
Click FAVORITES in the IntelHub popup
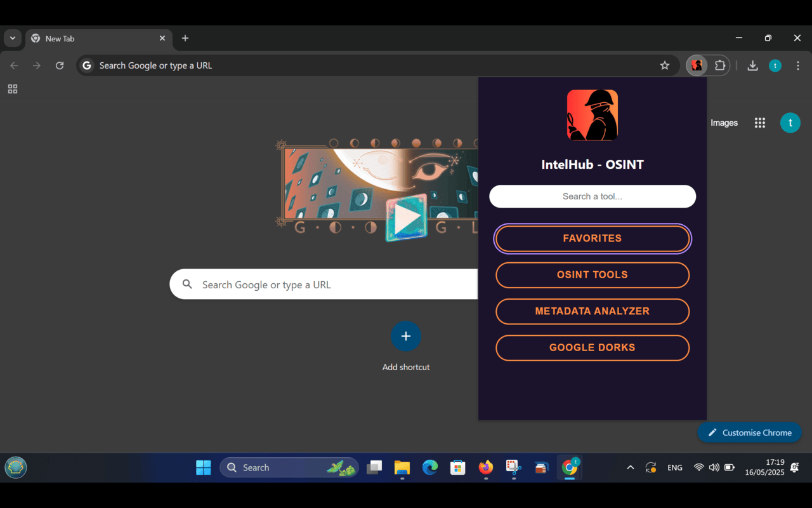pyautogui.click(x=592, y=238)
